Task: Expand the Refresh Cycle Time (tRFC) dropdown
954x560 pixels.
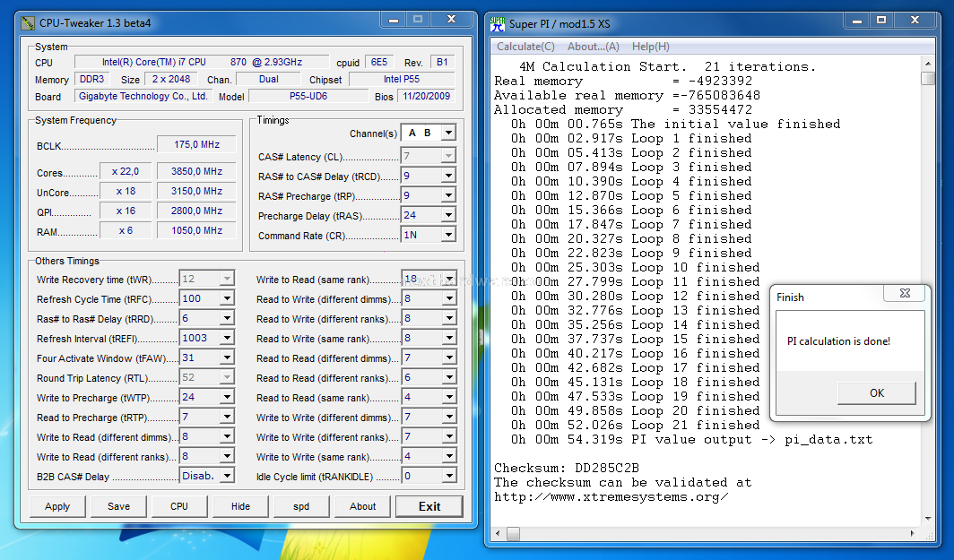Action: pos(227,298)
